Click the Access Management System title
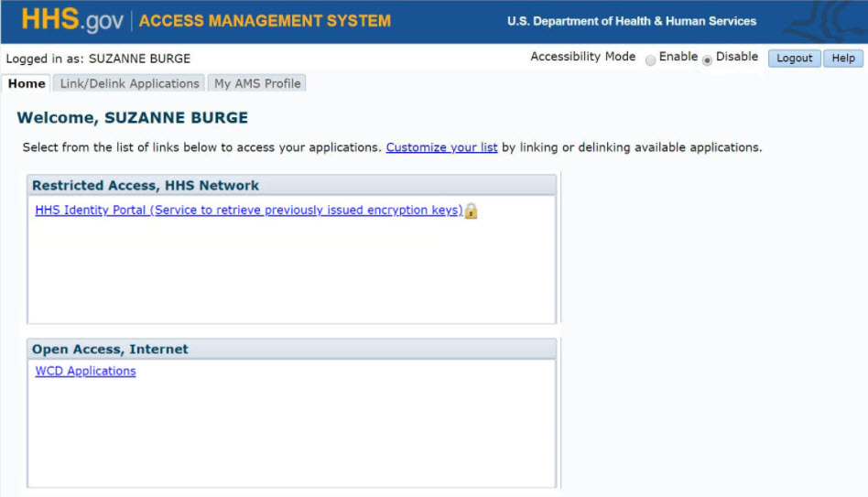This screenshot has width=868, height=497. (x=265, y=20)
